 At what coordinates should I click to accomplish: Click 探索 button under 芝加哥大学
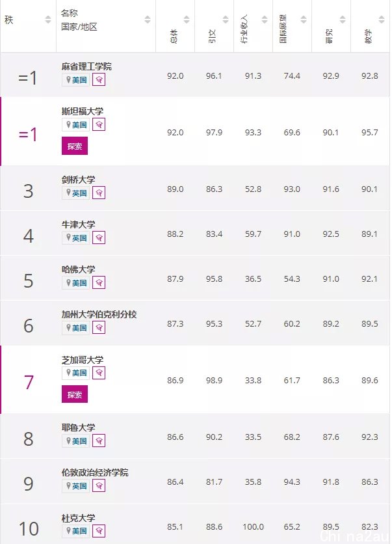(75, 394)
